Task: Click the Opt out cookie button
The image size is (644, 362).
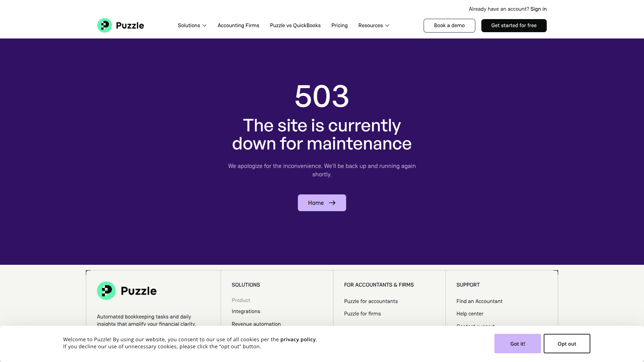Action: tap(567, 344)
